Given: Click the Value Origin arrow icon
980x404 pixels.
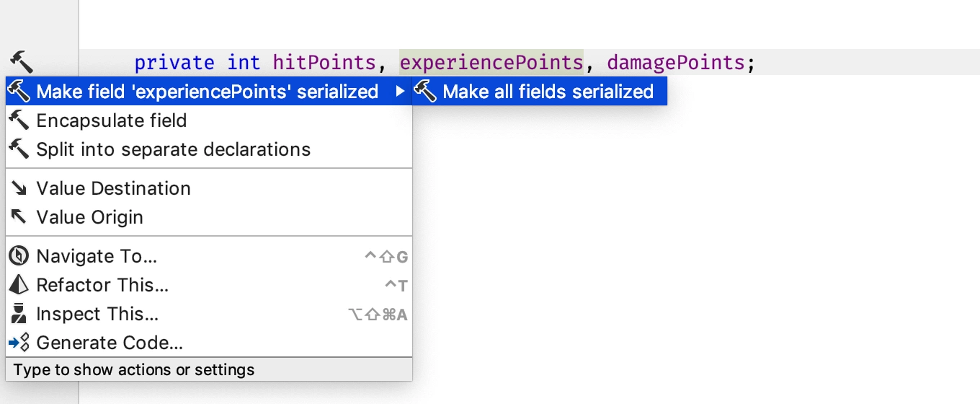Looking at the screenshot, I should [x=19, y=216].
